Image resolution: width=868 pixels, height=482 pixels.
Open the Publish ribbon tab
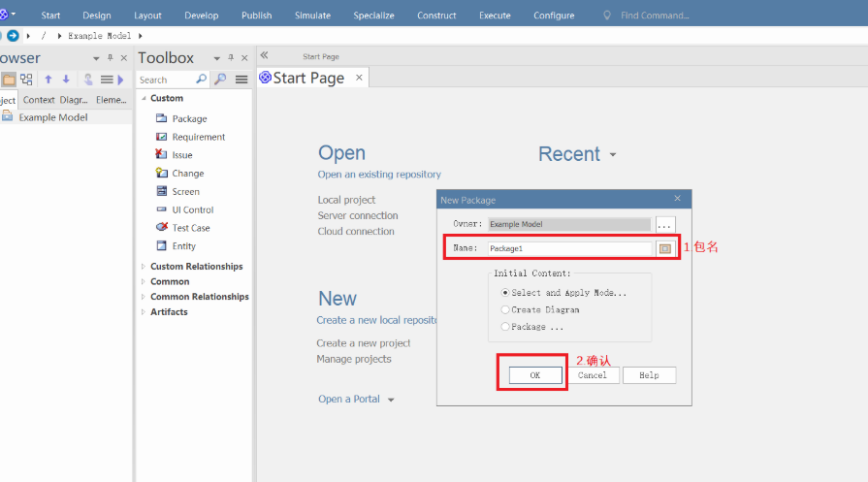256,15
